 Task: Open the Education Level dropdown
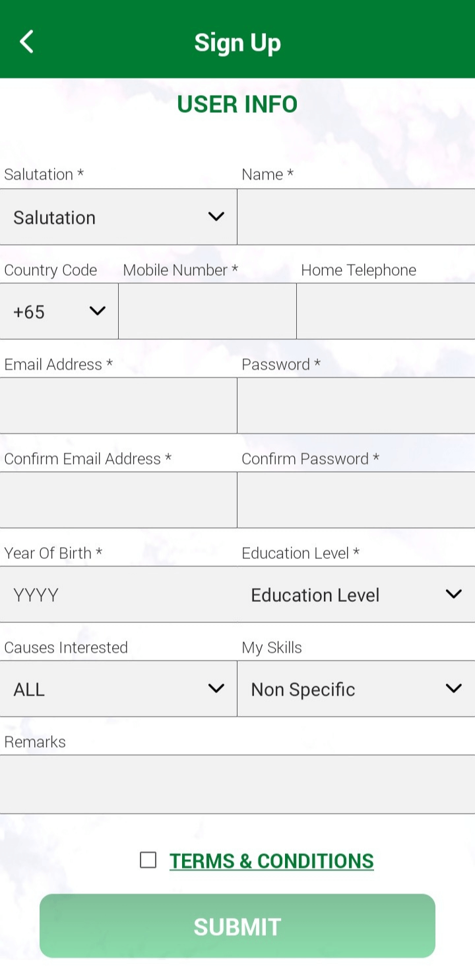[x=356, y=595]
